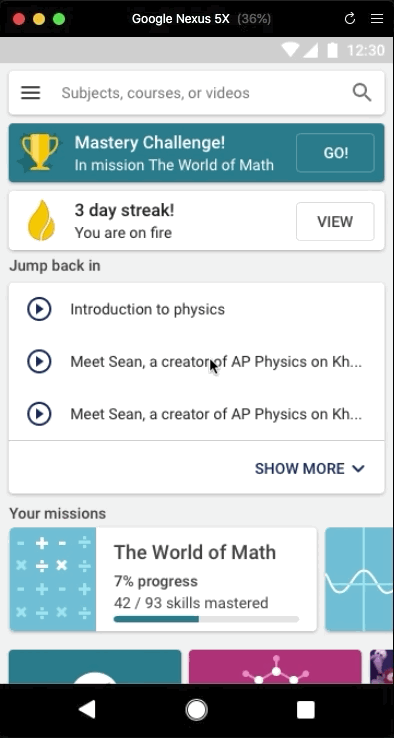Tap the Android home circle button
Screen dimensions: 394x738
tap(196, 709)
